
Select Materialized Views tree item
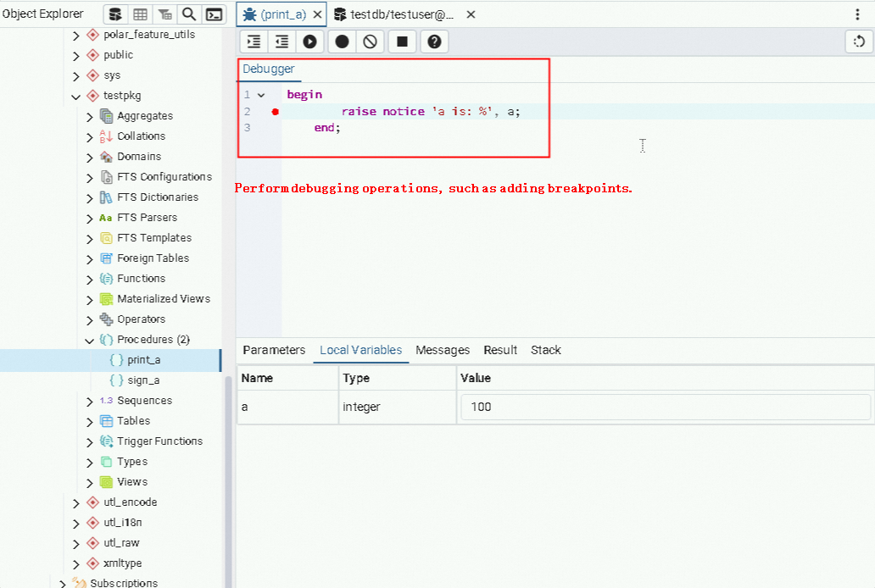(164, 299)
